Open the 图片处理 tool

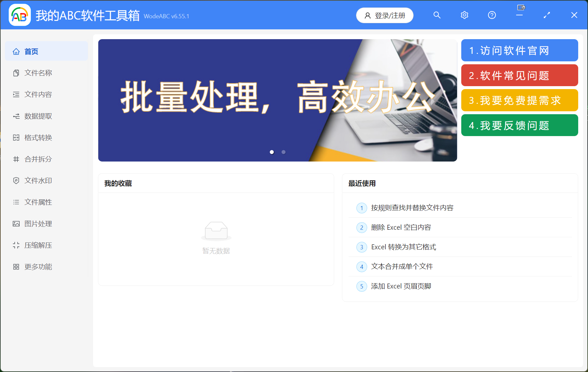point(38,224)
